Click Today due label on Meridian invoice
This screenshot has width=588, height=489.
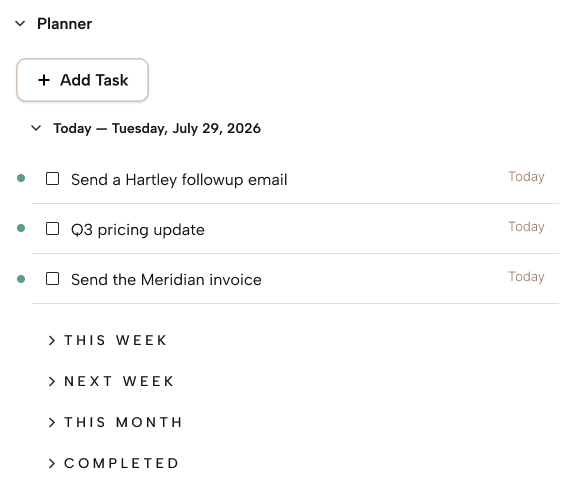coord(526,277)
